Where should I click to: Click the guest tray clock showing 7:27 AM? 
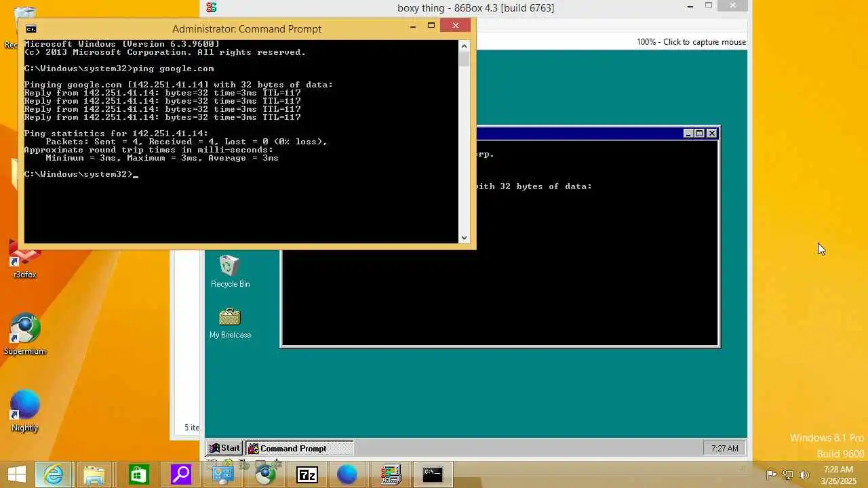pos(724,448)
